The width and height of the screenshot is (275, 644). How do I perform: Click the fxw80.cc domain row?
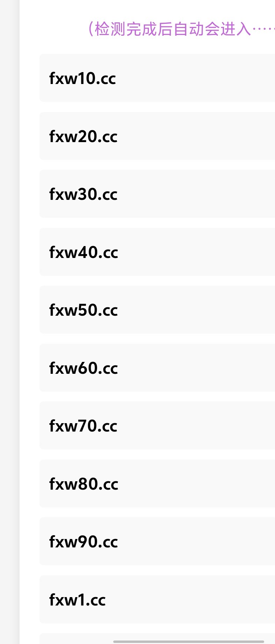click(x=157, y=483)
